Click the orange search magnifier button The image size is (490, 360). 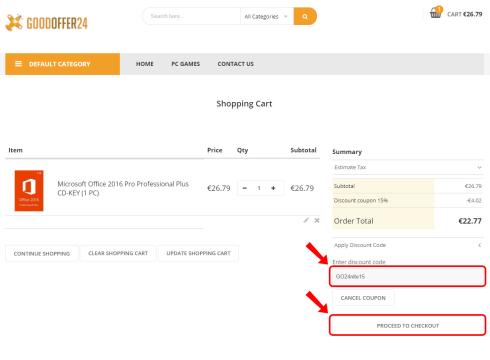click(305, 16)
